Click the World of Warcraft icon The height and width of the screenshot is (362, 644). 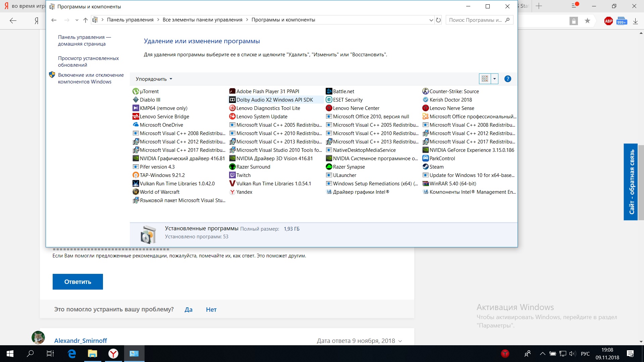(136, 192)
